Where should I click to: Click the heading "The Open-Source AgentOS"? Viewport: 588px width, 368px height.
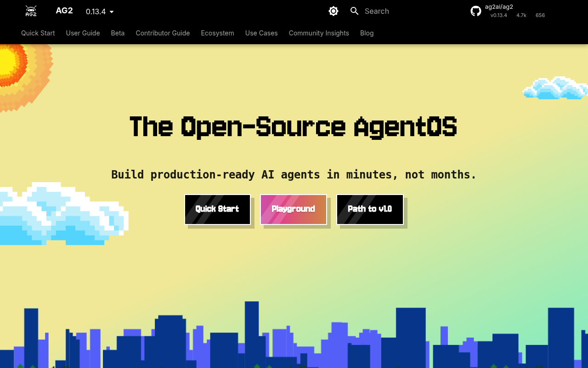pos(294,127)
